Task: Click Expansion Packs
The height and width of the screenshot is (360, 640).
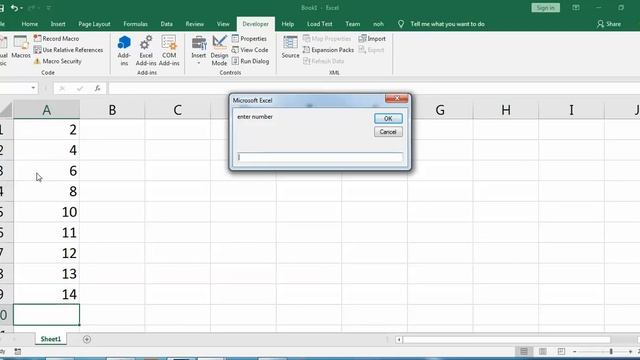Action: [328, 50]
